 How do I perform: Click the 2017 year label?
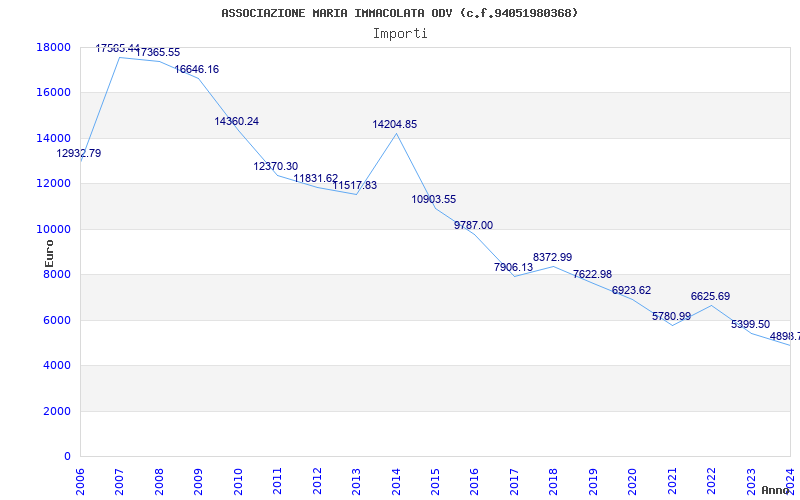point(514,481)
